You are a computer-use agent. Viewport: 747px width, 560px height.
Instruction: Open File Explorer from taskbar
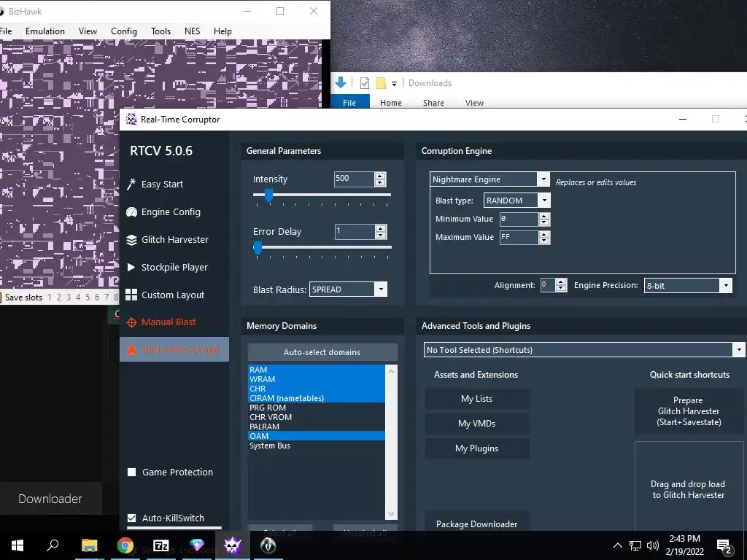point(89,545)
